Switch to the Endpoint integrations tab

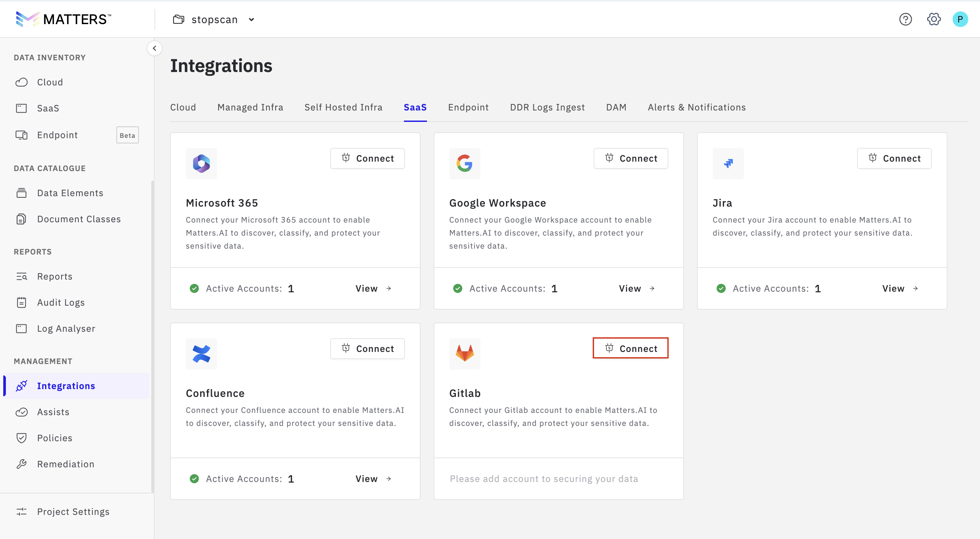(468, 107)
